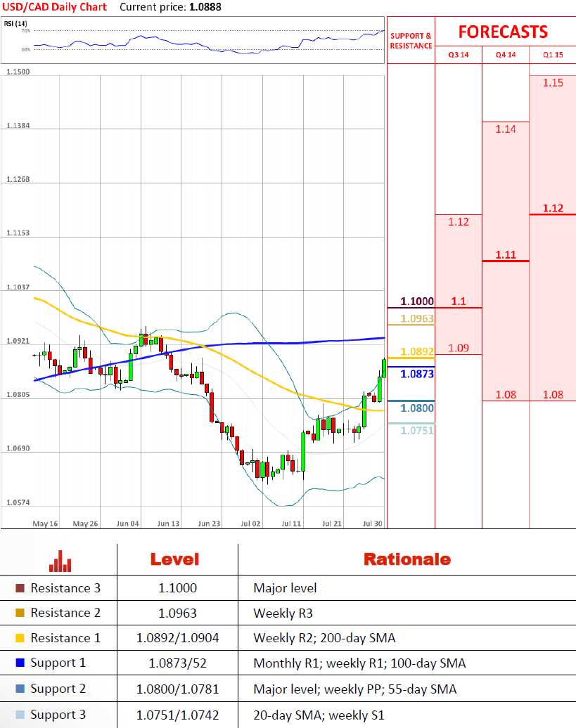The width and height of the screenshot is (576, 728).
Task: Click 'Major level; weekly PP; 55-day SMA'
Action: [x=355, y=689]
